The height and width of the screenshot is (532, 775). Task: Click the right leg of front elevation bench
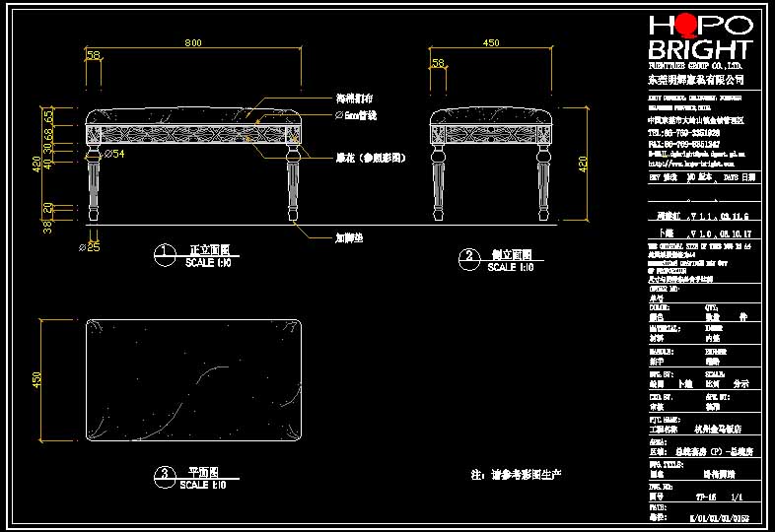click(x=293, y=183)
